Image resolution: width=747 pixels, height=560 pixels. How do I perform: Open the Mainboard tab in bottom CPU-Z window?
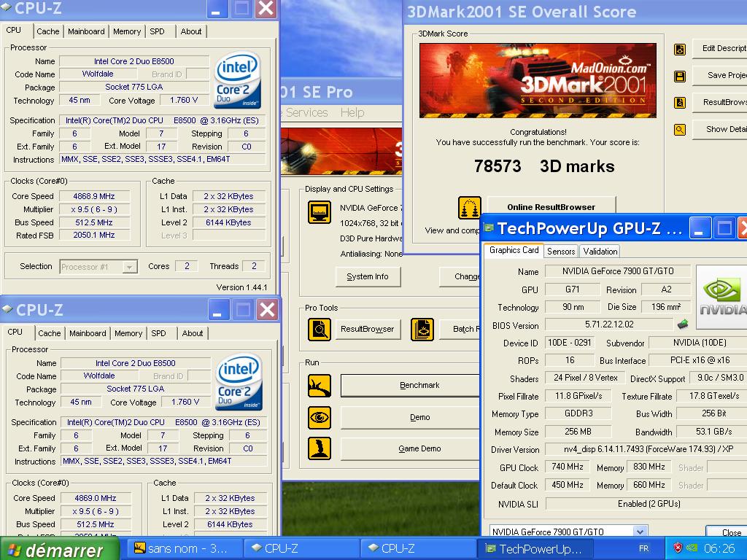tap(88, 333)
